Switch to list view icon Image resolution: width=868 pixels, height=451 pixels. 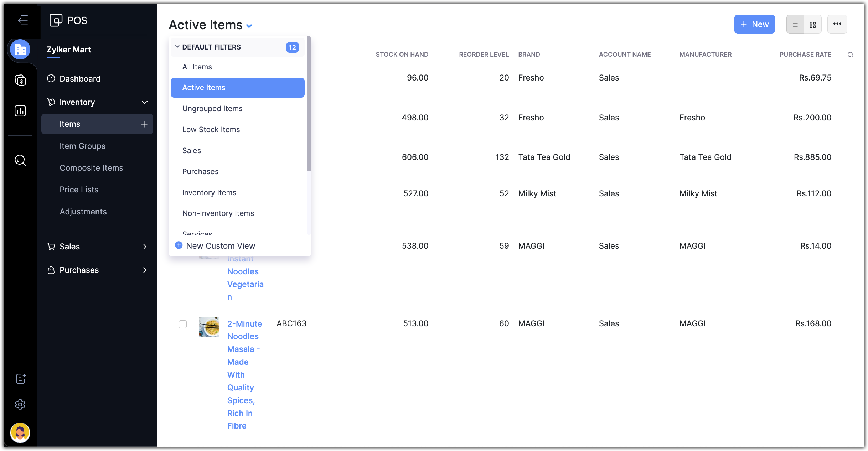coord(795,25)
